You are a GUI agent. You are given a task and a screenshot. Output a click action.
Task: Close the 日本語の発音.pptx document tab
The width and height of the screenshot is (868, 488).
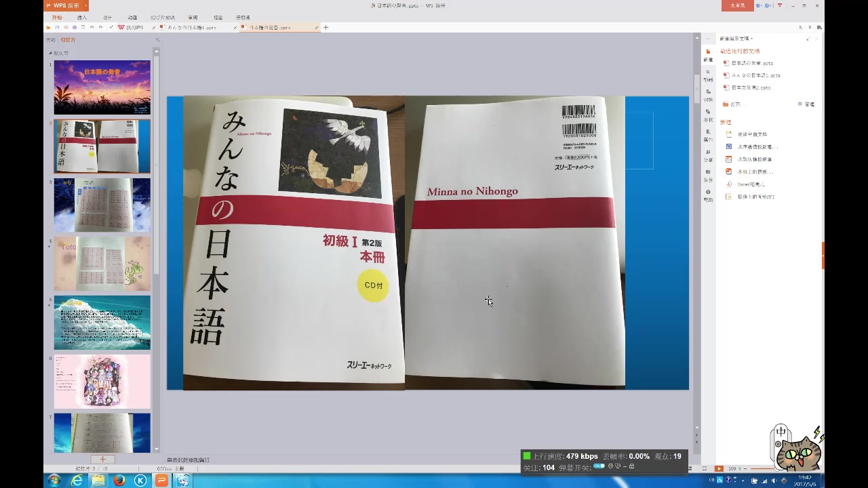(x=317, y=28)
